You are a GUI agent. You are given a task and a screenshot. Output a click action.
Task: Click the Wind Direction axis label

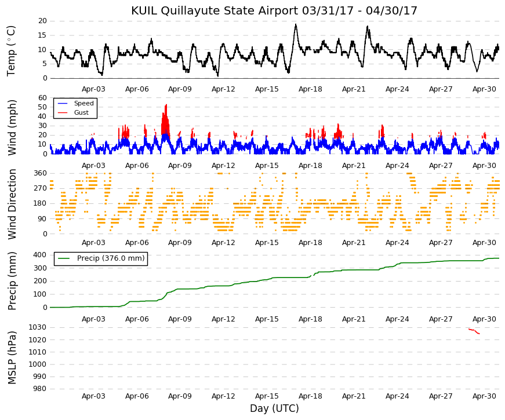[x=12, y=204]
